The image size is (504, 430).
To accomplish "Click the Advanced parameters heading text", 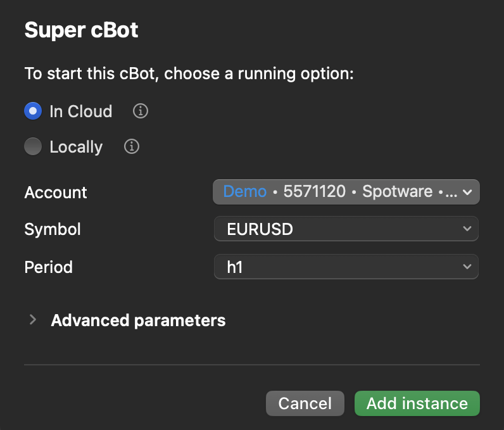I will tap(138, 320).
